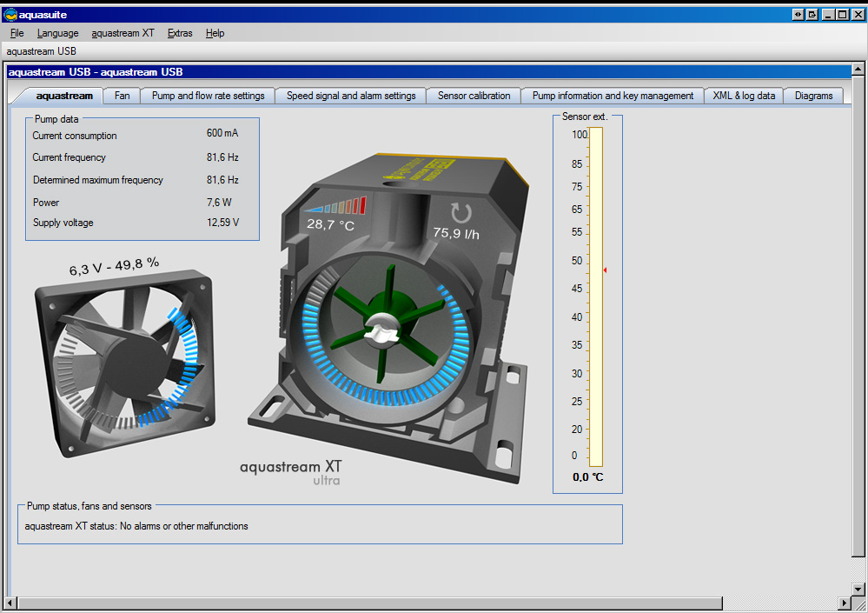Click the aquastream USB toolbar label
868x613 pixels.
point(42,51)
